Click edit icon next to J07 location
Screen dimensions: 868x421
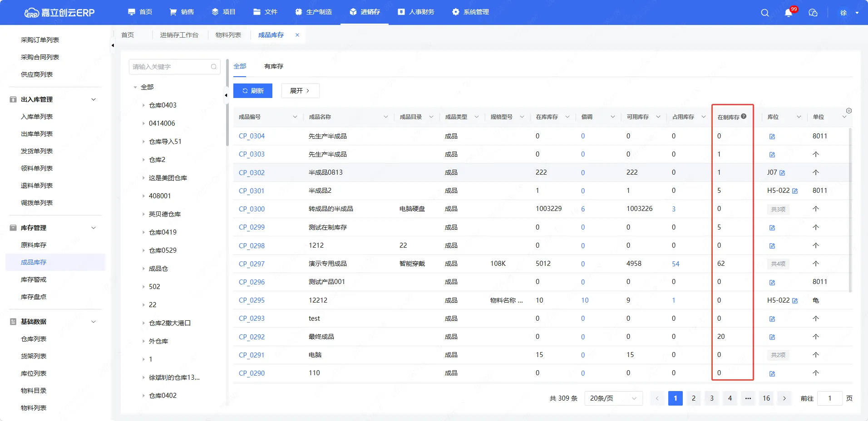(782, 173)
